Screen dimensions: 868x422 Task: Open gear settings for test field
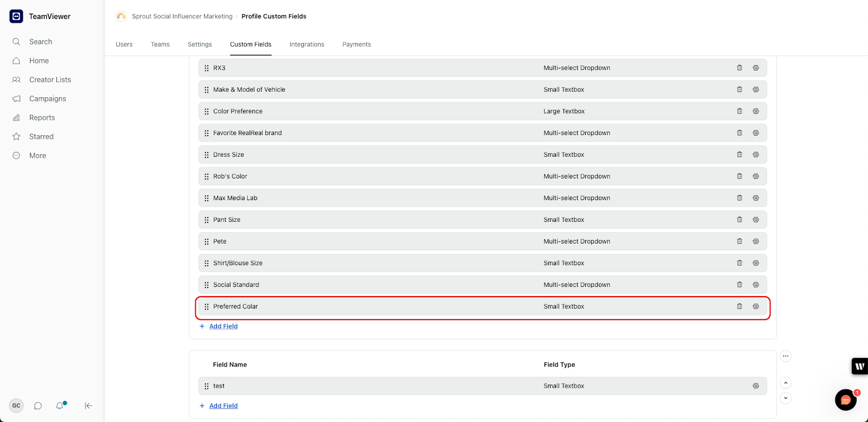(x=756, y=386)
